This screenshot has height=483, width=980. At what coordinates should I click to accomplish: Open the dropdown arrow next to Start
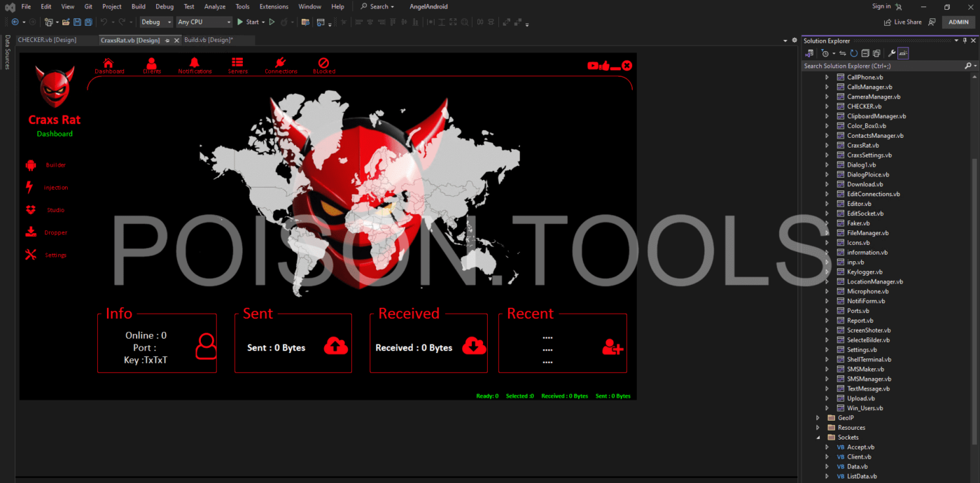pyautogui.click(x=262, y=22)
